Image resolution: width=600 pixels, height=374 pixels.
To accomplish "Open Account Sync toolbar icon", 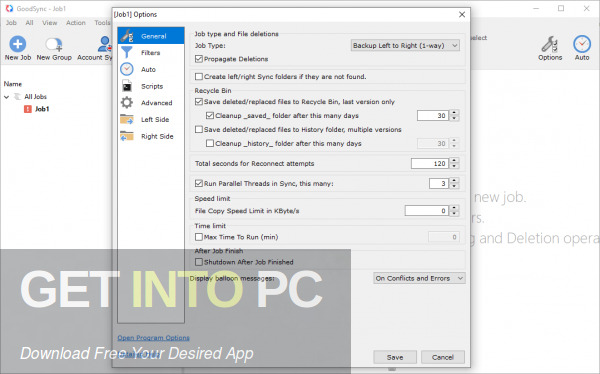I will 104,44.
